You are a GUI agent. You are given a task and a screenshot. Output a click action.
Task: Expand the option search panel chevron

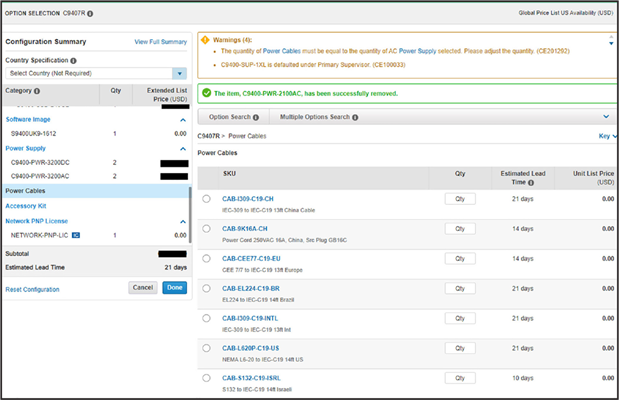click(x=606, y=116)
